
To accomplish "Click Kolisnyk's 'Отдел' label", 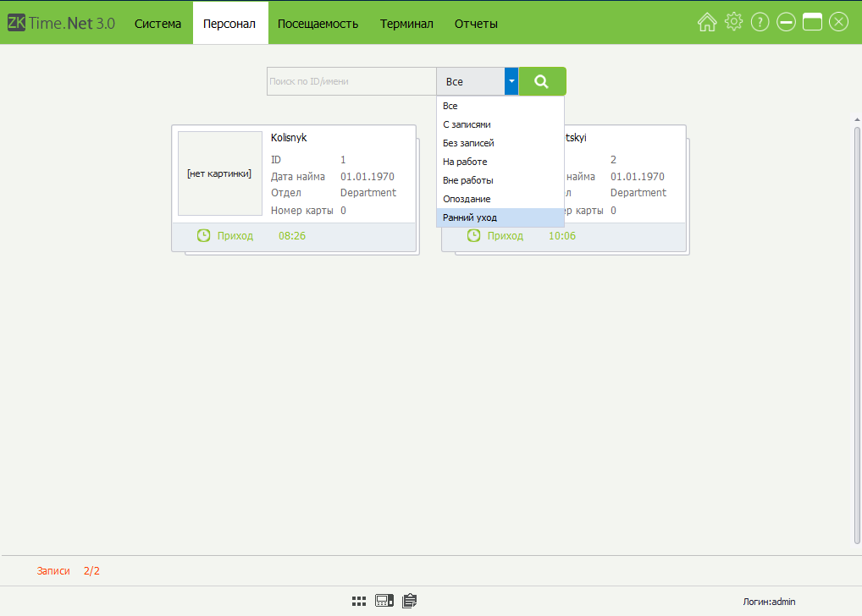I will [286, 193].
